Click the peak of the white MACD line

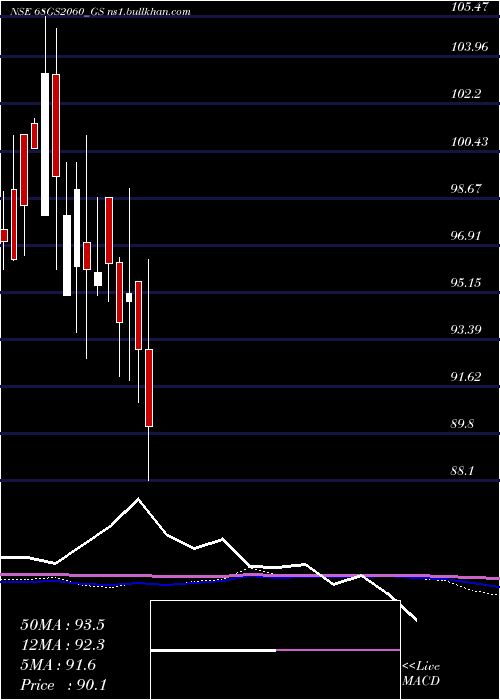tap(138, 498)
